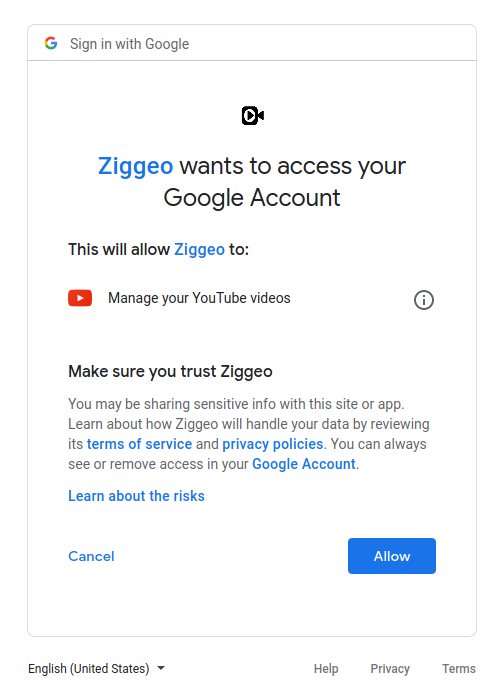Click the 'Manage your YouTube videos' permission text
This screenshot has height=688, width=498.
tap(199, 298)
